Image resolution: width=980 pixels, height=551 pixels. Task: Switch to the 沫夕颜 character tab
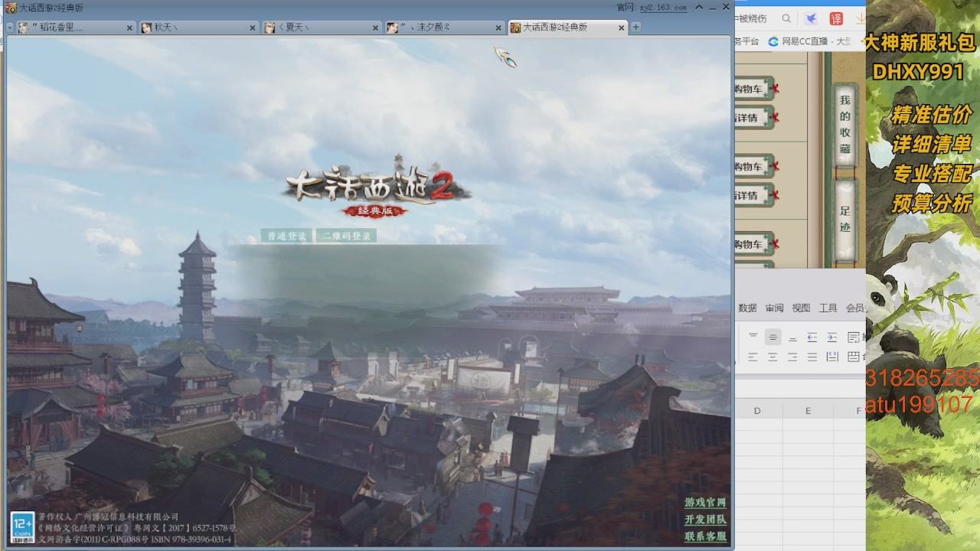point(446,28)
